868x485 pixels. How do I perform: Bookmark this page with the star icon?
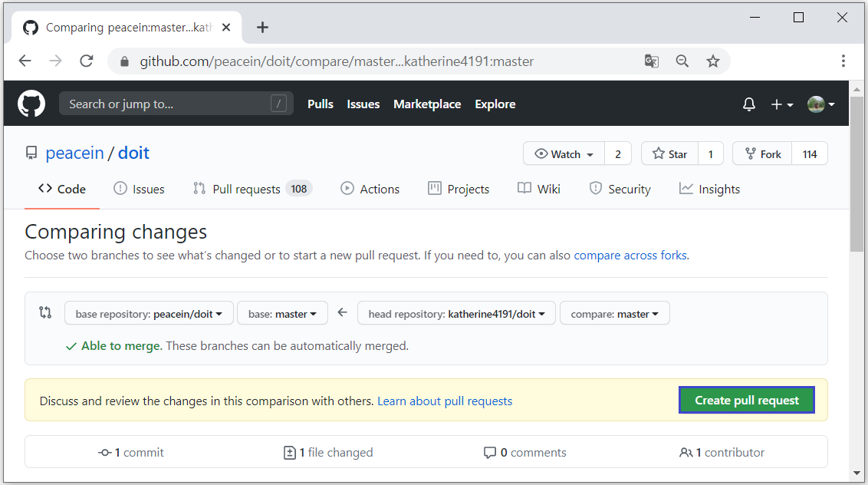pos(713,61)
